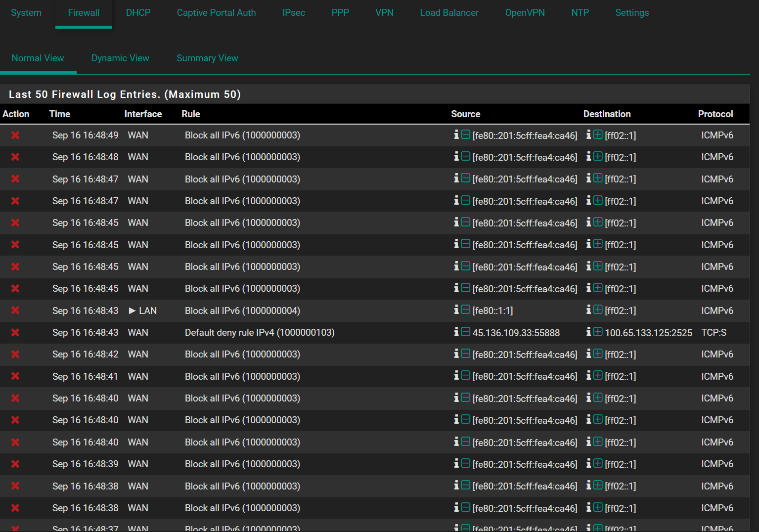This screenshot has height=532, width=759.
Task: Click source info icon in 16:48:42 row
Action: [456, 354]
